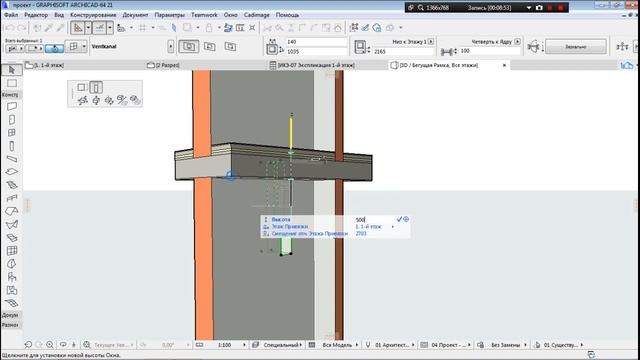Select the Marquee tool in toolbox
This screenshot has width=640, height=360.
11,83
